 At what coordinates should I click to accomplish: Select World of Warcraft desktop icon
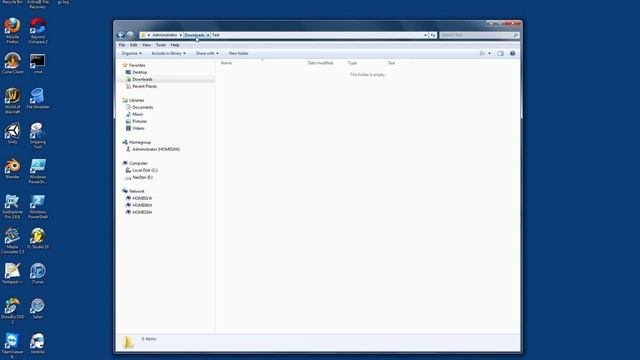coord(13,100)
